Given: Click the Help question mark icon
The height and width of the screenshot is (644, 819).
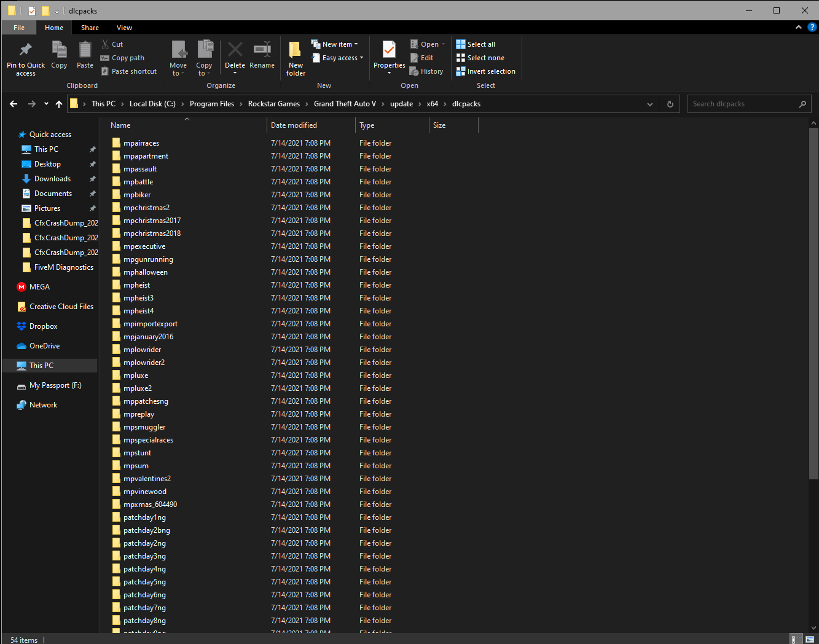Looking at the screenshot, I should pyautogui.click(x=812, y=28).
